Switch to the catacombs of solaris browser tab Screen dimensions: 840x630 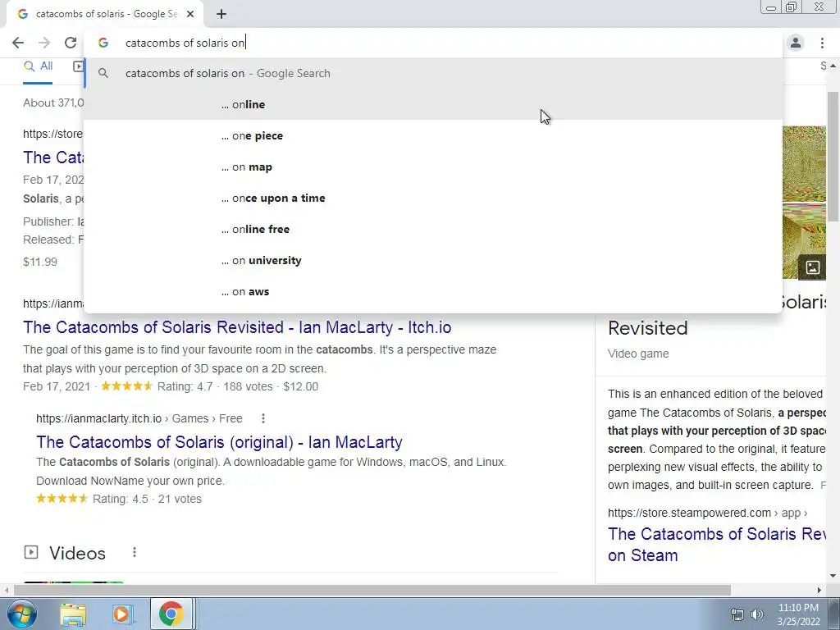[104, 14]
